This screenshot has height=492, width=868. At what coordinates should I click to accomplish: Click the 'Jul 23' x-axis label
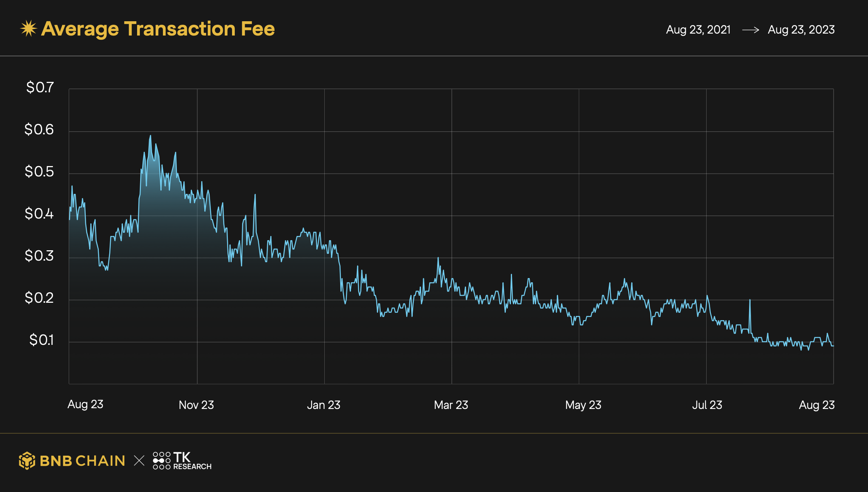point(707,405)
